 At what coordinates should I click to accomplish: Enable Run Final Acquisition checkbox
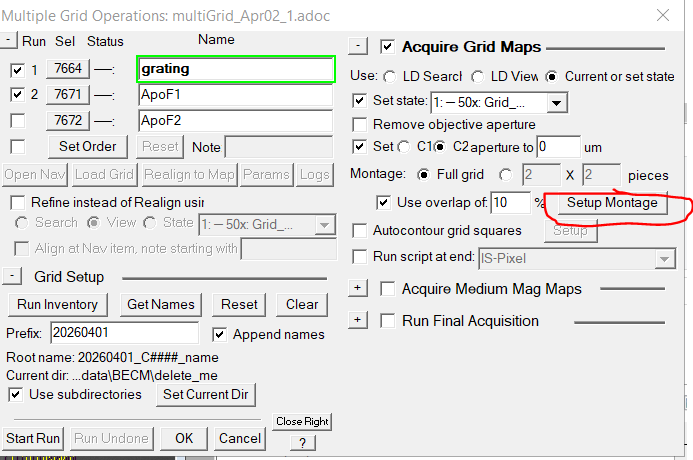point(388,321)
